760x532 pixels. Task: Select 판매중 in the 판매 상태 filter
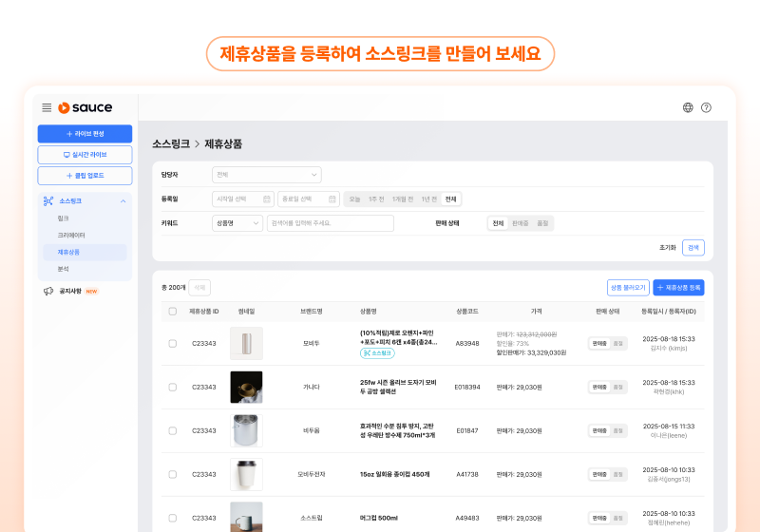pos(520,223)
